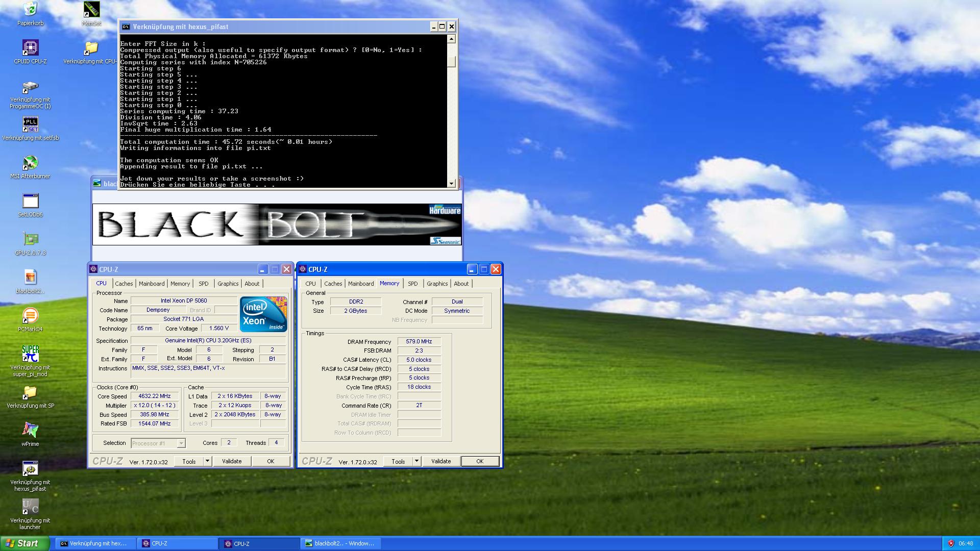Screen dimensions: 980x551
Task: Click Validate button in right CPU-Z
Action: 441,461
